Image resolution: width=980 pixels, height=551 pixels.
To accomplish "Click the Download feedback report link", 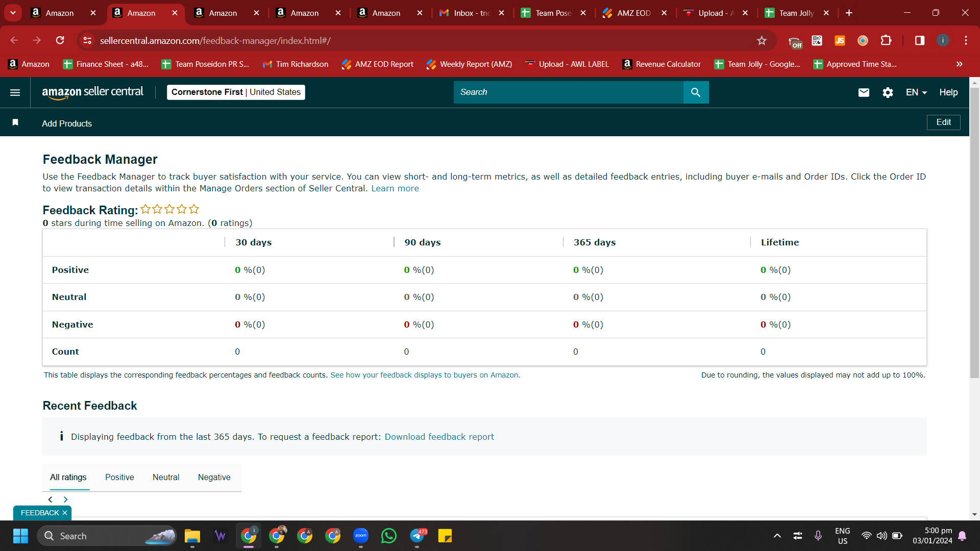I will pos(439,437).
